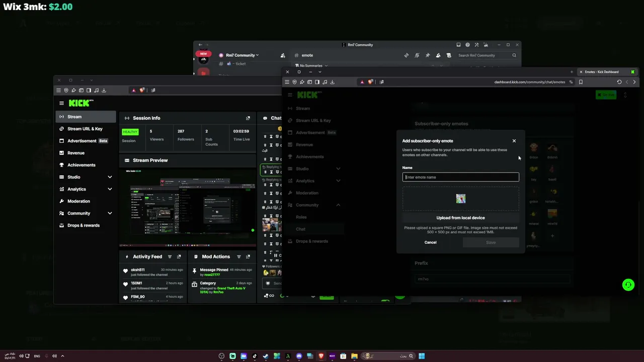Open Moderation in left Kick dashboard

[x=86, y=201]
